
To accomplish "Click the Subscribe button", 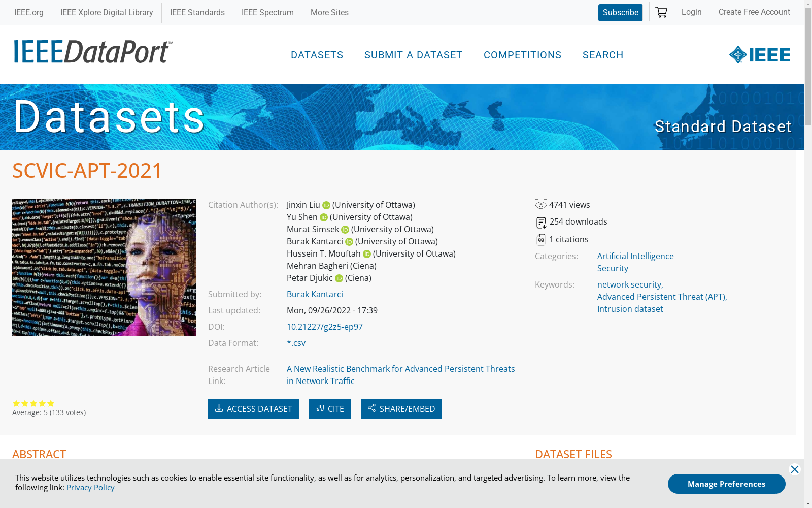I will pyautogui.click(x=620, y=13).
